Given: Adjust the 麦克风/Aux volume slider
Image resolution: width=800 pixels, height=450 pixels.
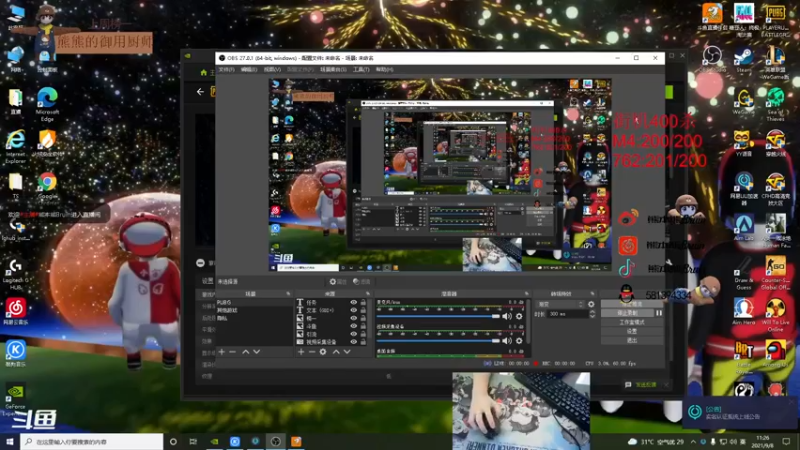Looking at the screenshot, I should click(x=438, y=316).
